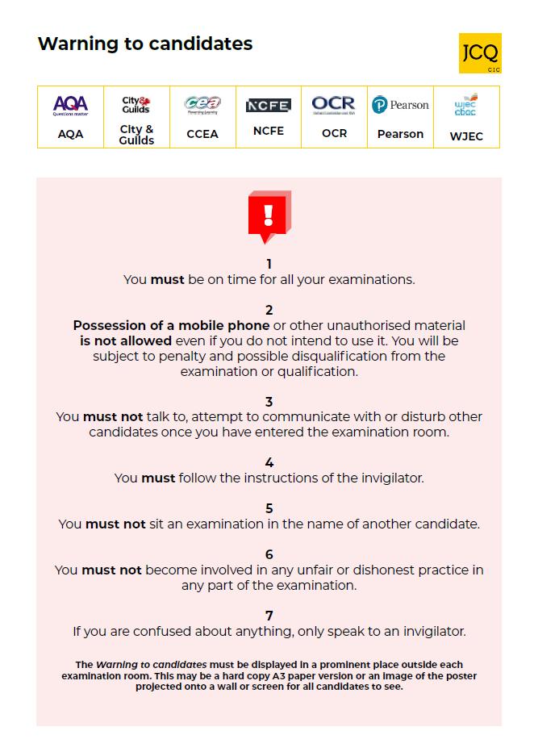The image size is (534, 756).
Task: Click the rule 7 "confused about anything" sentence
Action: coord(269,631)
